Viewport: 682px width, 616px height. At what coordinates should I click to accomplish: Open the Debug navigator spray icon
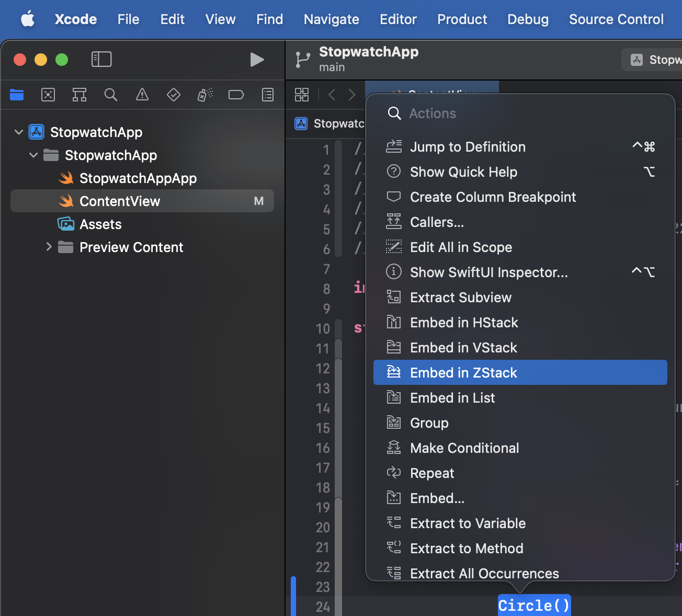[x=205, y=95]
